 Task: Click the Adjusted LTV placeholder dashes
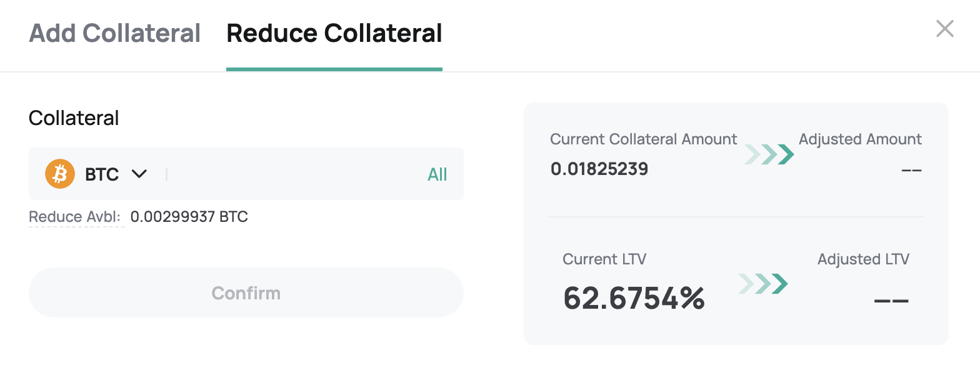pos(891,300)
